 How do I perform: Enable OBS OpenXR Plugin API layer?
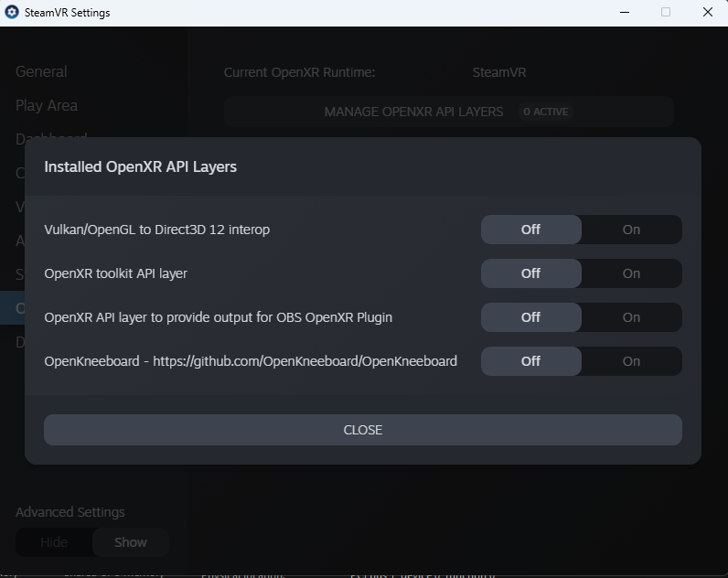(x=631, y=317)
